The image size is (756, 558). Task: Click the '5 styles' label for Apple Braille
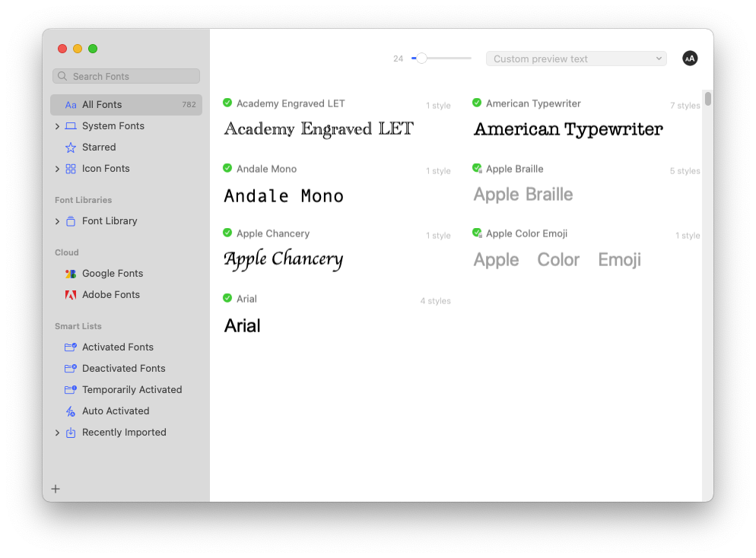[x=685, y=171]
